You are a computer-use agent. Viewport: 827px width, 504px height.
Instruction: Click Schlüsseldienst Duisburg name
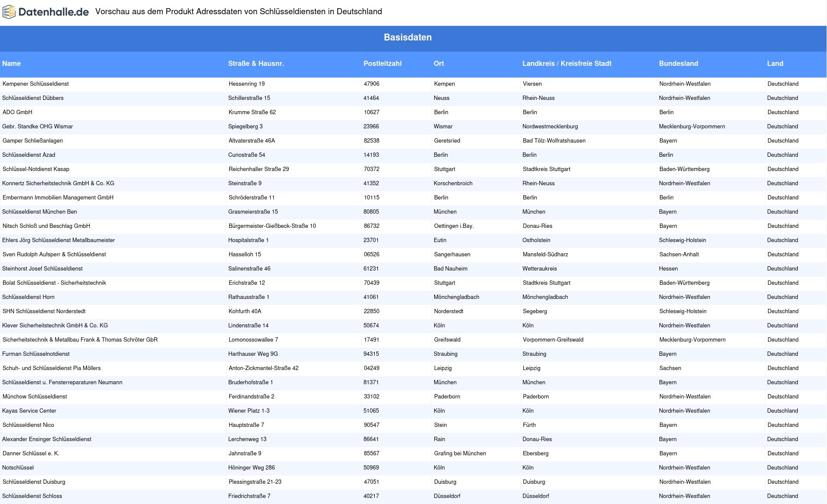[34, 482]
